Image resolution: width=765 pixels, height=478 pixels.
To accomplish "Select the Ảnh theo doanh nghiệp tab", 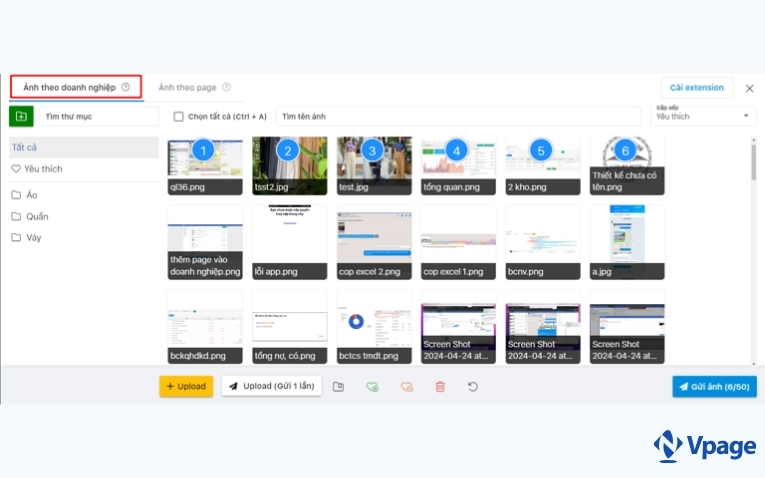I will [x=69, y=87].
